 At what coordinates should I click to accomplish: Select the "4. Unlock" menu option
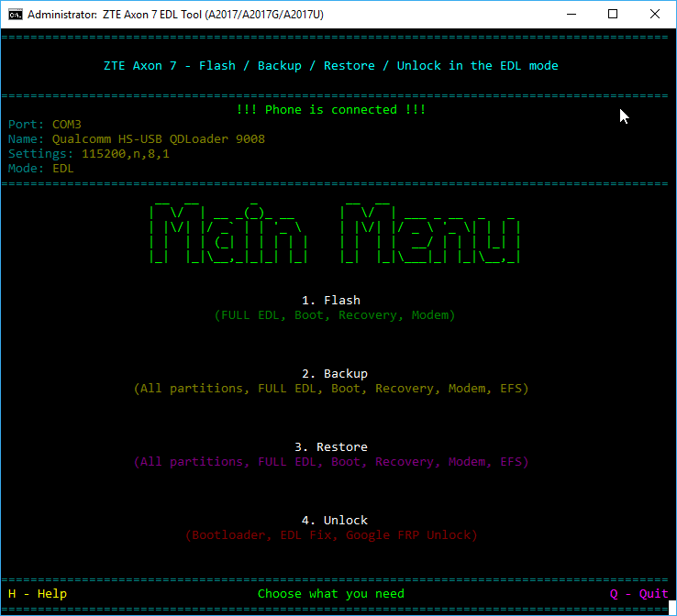(x=335, y=521)
